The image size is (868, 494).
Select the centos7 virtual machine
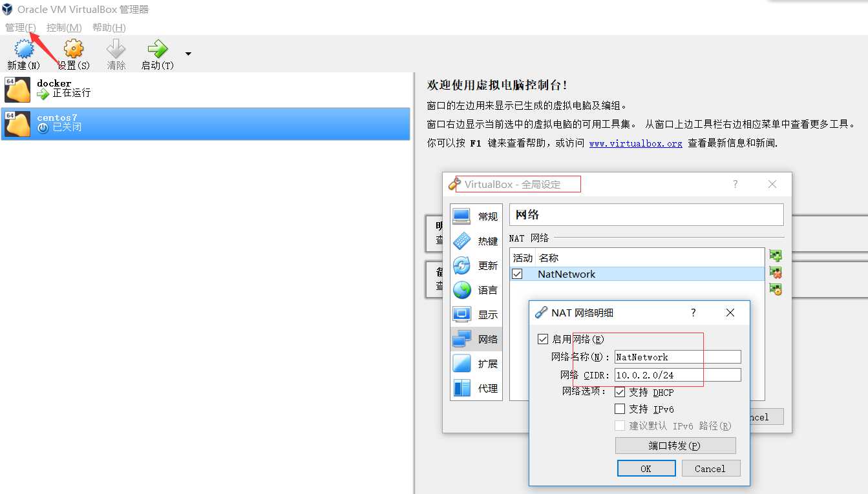(206, 123)
